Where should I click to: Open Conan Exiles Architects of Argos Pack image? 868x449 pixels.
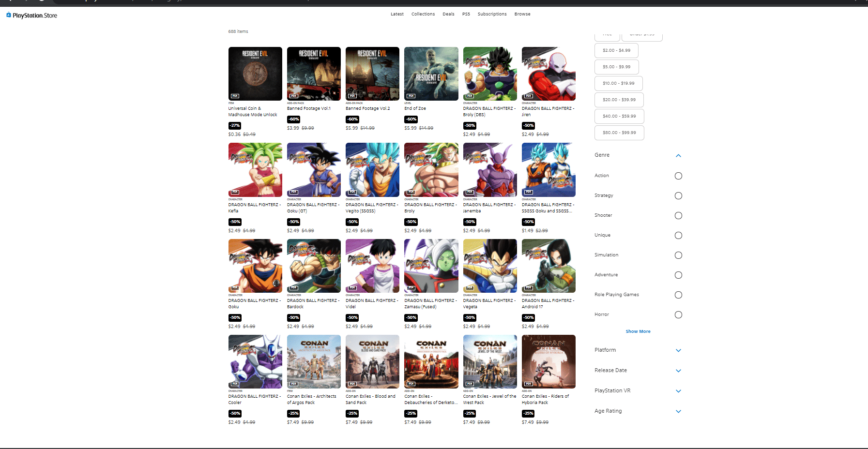point(314,361)
